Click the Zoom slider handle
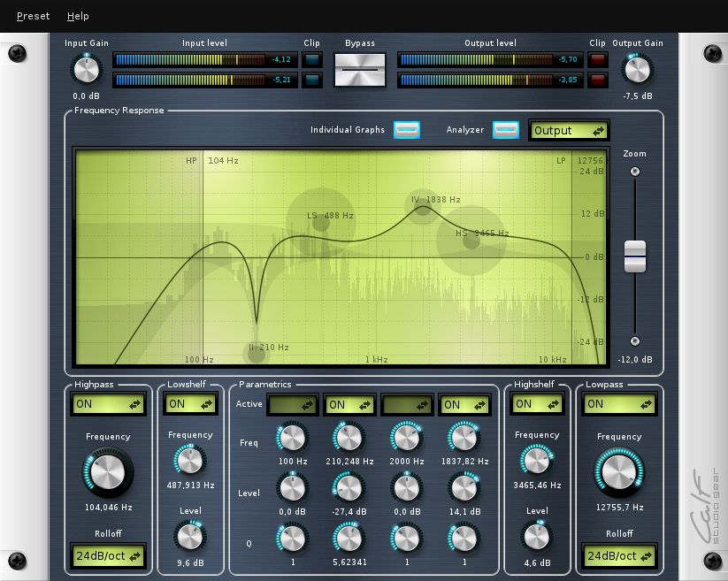 coord(634,256)
